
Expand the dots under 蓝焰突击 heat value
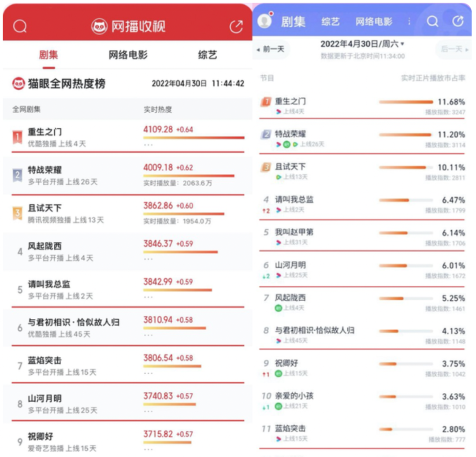click(x=148, y=373)
